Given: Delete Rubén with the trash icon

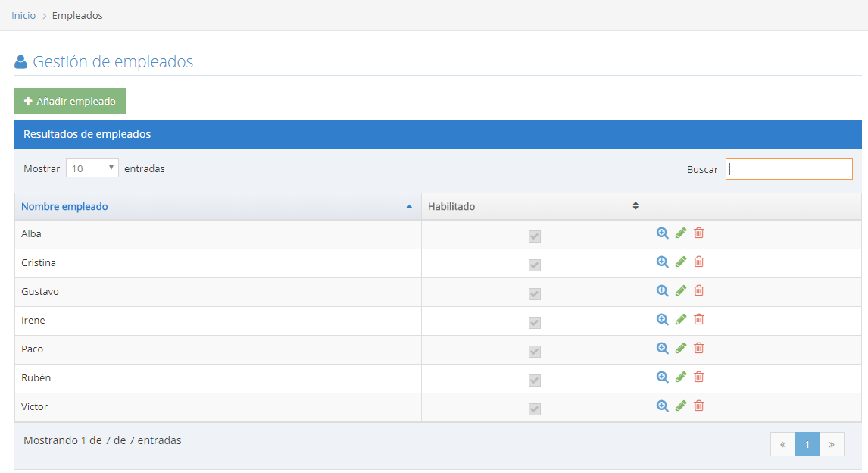Looking at the screenshot, I should click(x=699, y=377).
